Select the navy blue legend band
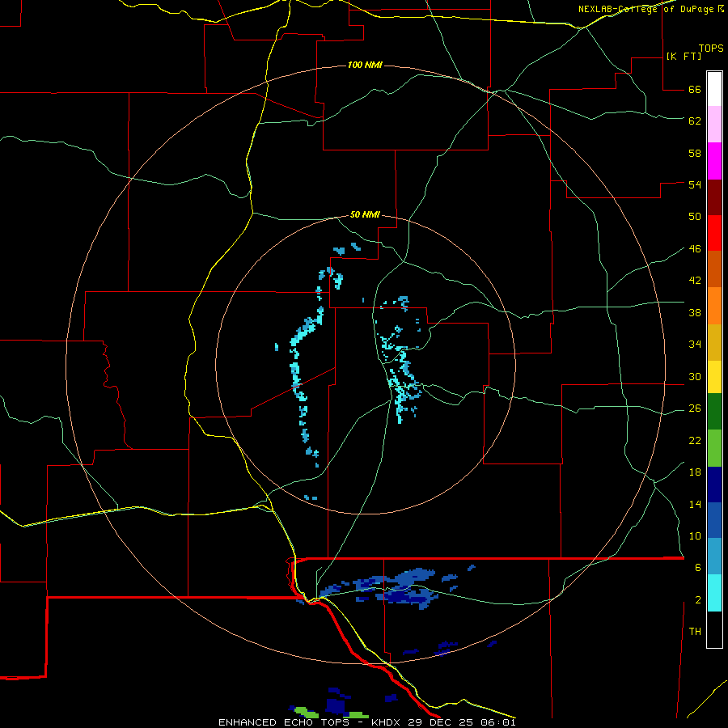 [x=714, y=485]
